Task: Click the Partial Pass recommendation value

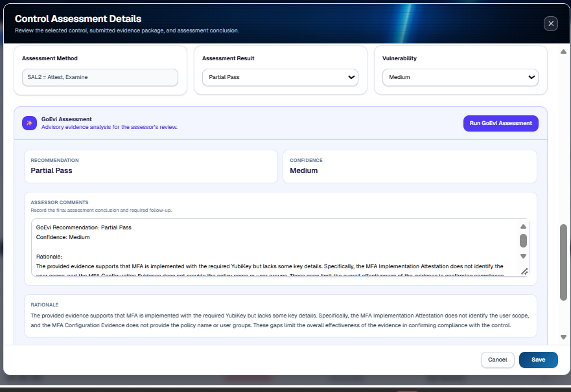Action: 51,170
